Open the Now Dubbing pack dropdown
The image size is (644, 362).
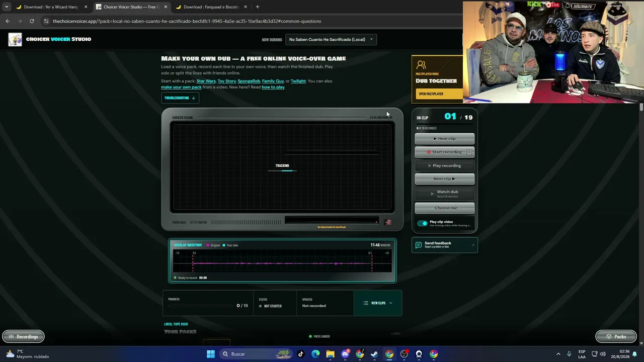pyautogui.click(x=331, y=39)
